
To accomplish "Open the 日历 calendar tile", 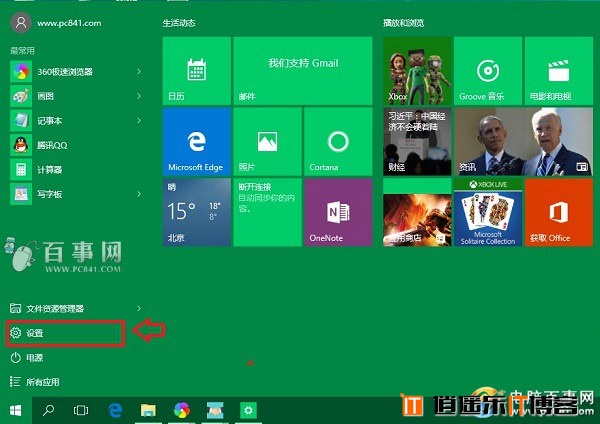I will [x=195, y=71].
